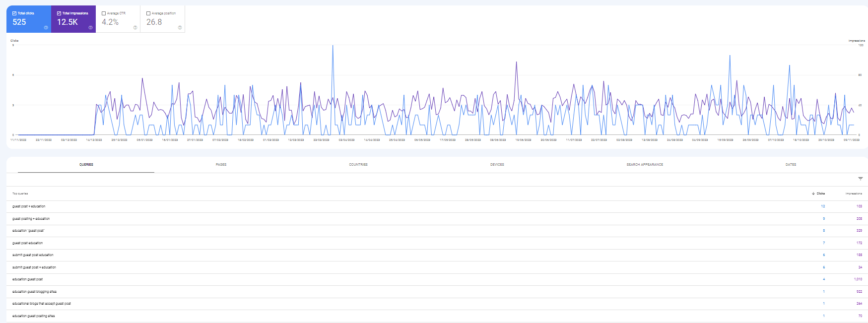Sort table by Impressions column header
Viewport: 868px width, 323px height.
coord(853,194)
